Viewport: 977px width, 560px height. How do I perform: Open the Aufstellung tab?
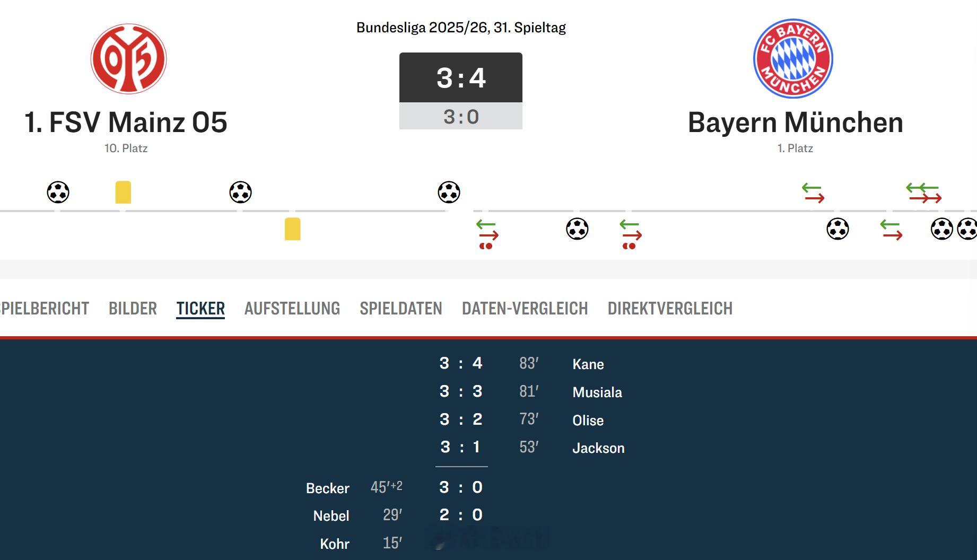click(x=292, y=309)
